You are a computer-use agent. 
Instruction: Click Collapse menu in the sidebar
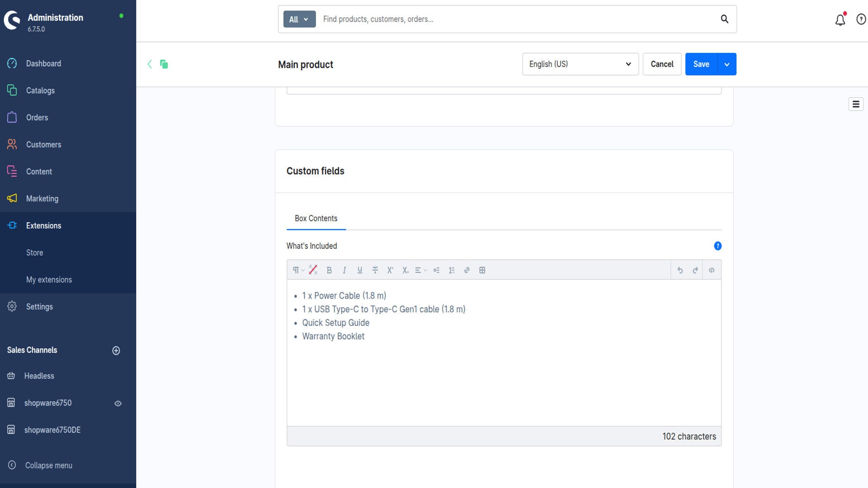[x=48, y=465]
